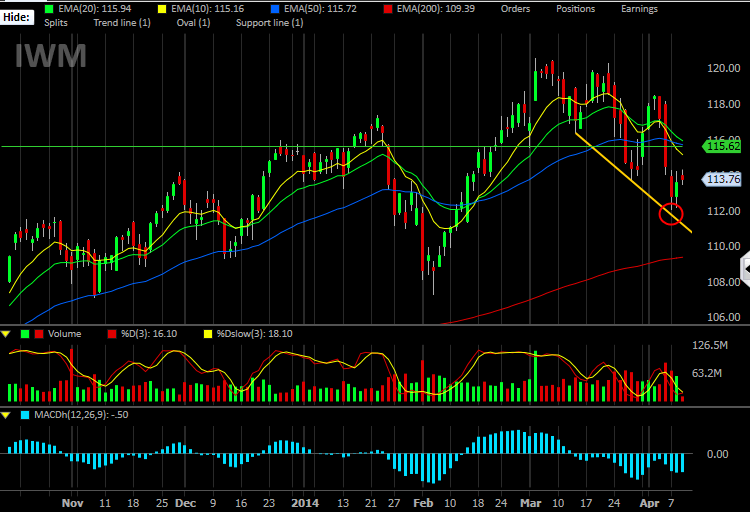Click the red EMA(200) color swatch

pos(388,9)
